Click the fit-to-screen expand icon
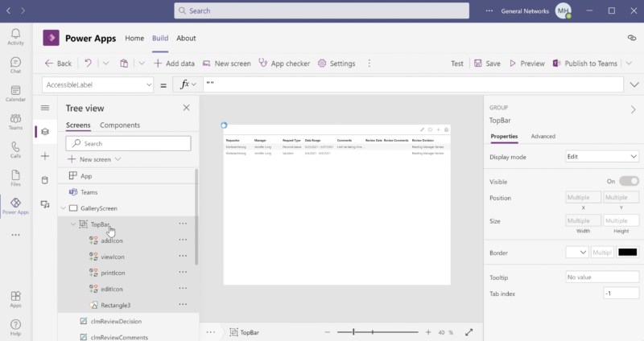This screenshot has height=341, width=644. click(x=469, y=331)
